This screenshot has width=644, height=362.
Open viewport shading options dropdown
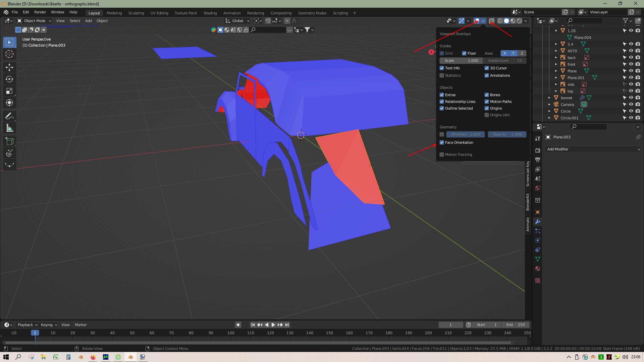(526, 21)
